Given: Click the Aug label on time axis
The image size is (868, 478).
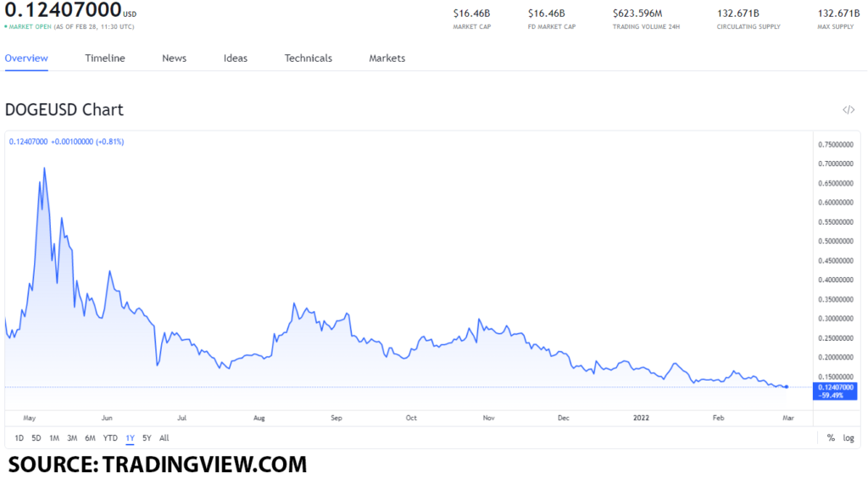Looking at the screenshot, I should [x=259, y=418].
